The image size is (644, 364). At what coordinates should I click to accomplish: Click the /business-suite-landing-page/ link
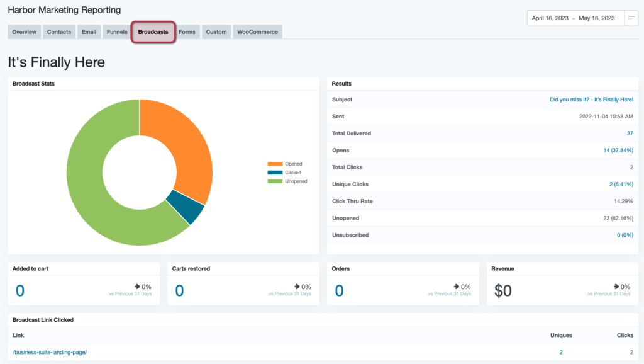click(x=50, y=352)
